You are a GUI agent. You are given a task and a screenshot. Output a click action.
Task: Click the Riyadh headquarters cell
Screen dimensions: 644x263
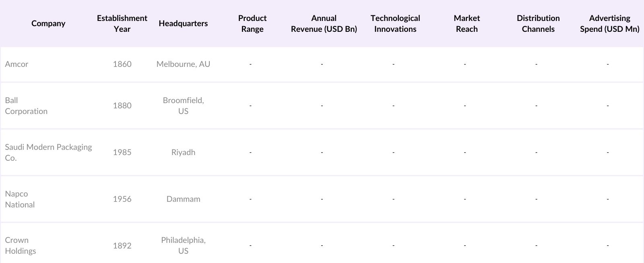click(183, 152)
